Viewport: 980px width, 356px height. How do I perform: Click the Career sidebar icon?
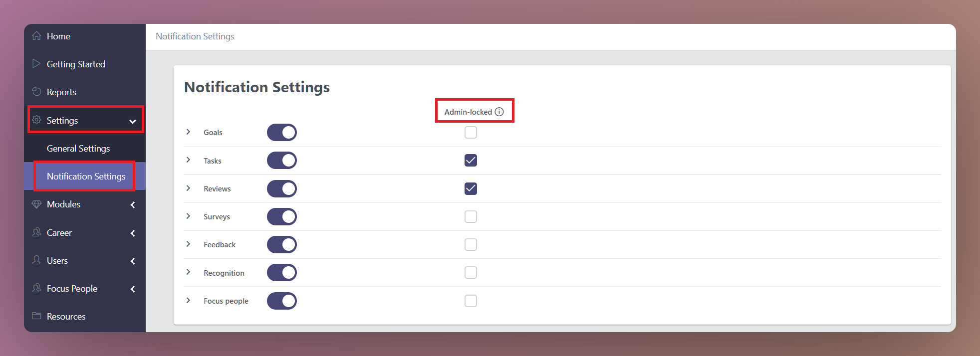pos(37,232)
